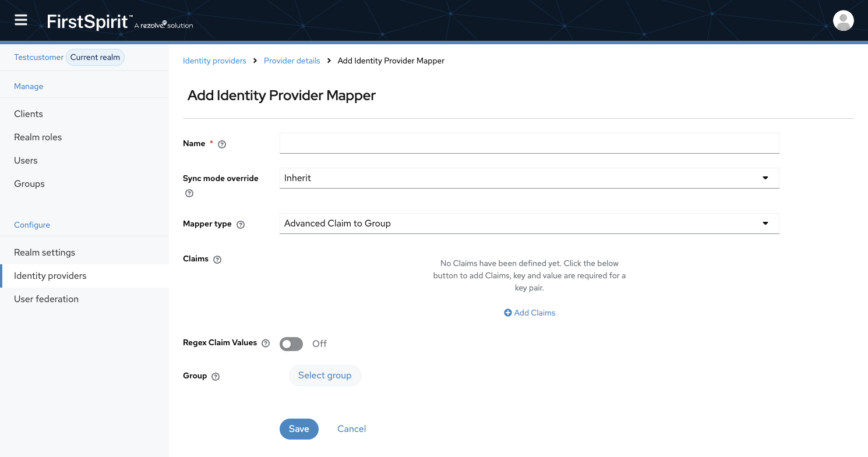Image resolution: width=868 pixels, height=457 pixels.
Task: Cancel the mapper creation
Action: [351, 429]
